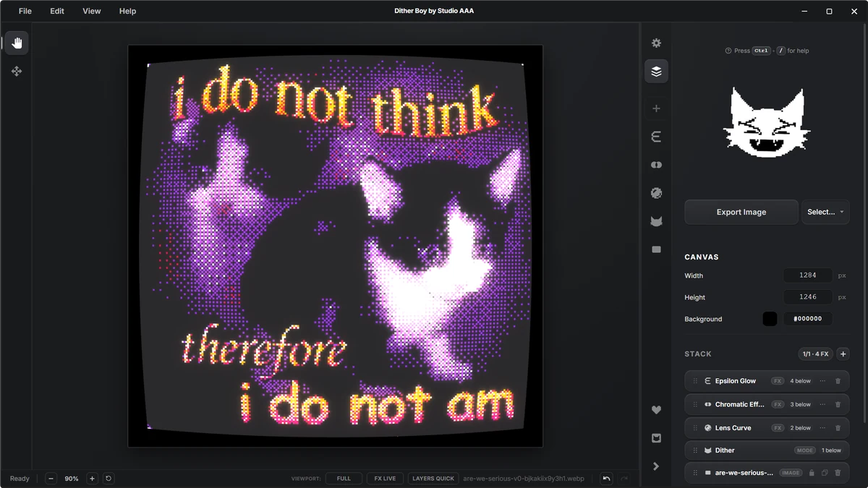Select the Epsilon Glow stack row
The height and width of the screenshot is (488, 868).
tap(767, 381)
